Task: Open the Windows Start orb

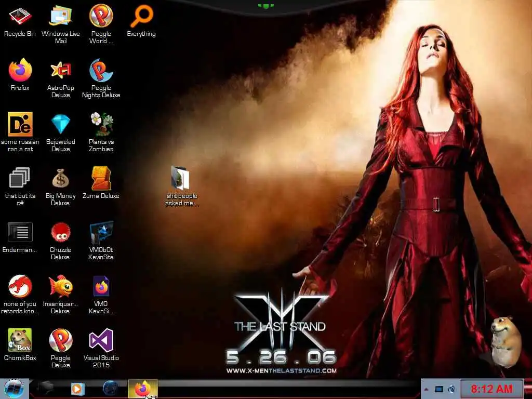Action: click(x=14, y=389)
